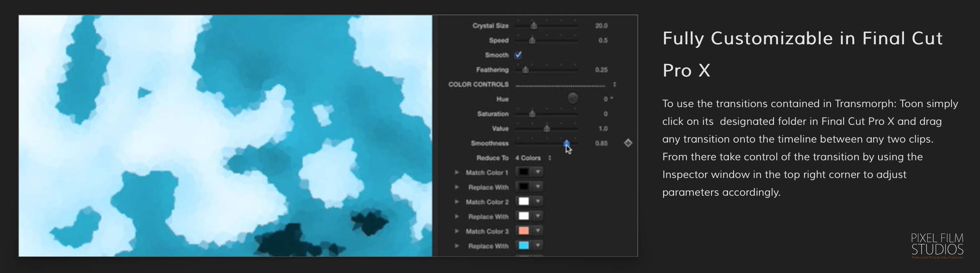The height and width of the screenshot is (273, 980).
Task: Open the COLOR CONTROLS section stepper
Action: pyautogui.click(x=614, y=85)
